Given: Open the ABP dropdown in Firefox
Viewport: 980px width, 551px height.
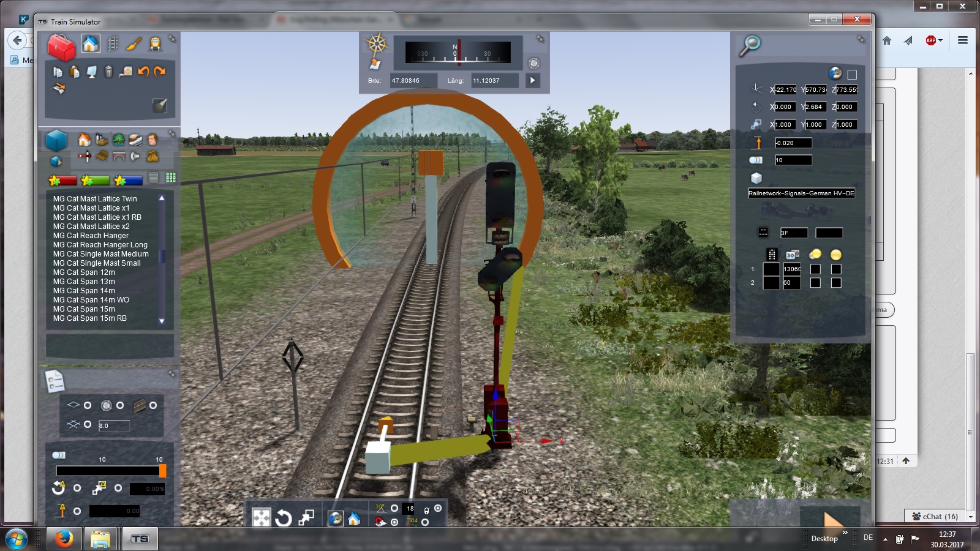Looking at the screenshot, I should [933, 40].
